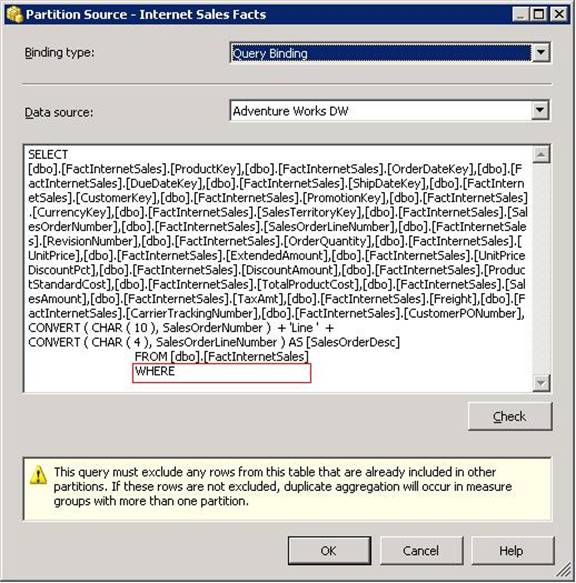Open the Binding type dropdown arrow
576x583 pixels.
(x=541, y=53)
